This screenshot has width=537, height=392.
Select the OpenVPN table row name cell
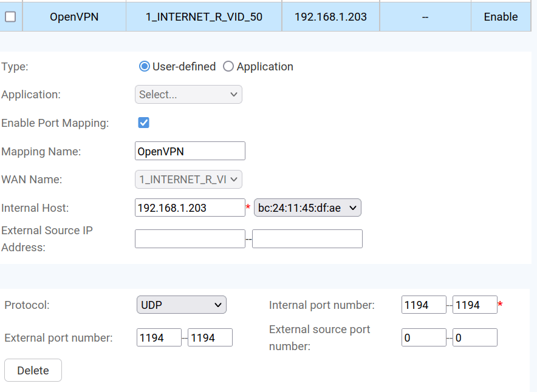click(x=74, y=17)
